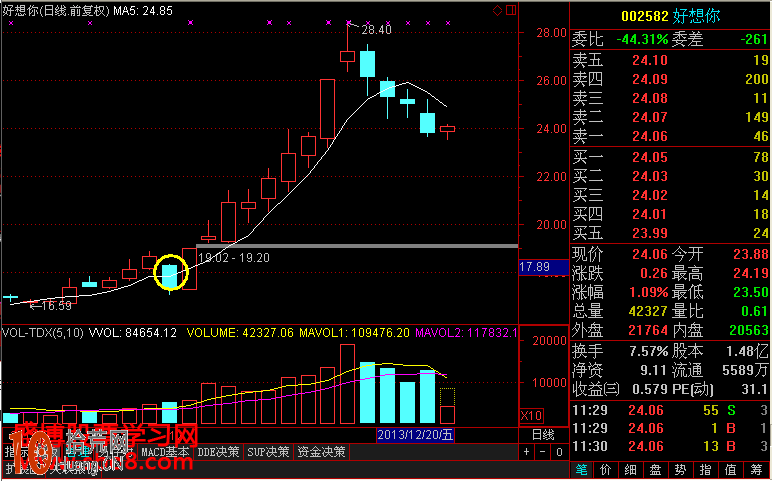
Task: Click the stock code 002582
Action: [x=645, y=16]
